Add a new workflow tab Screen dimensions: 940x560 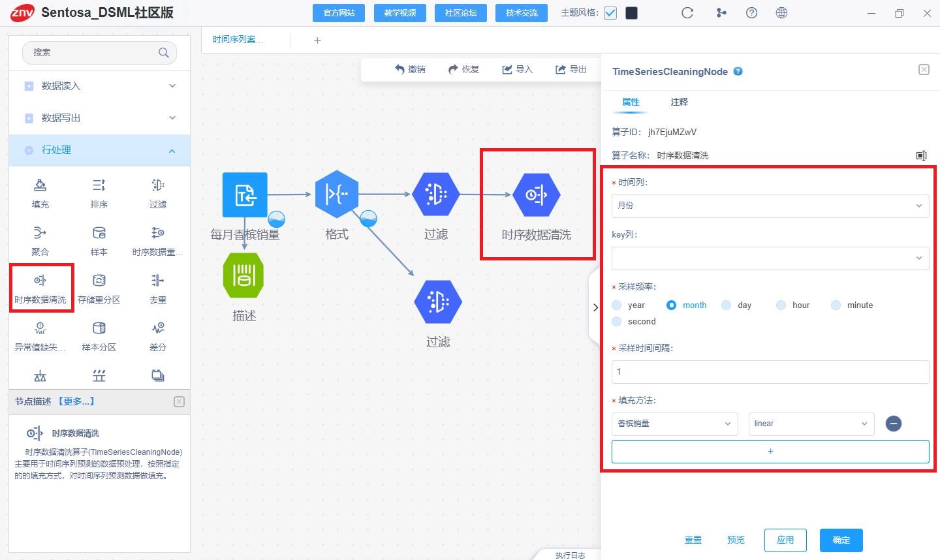coord(317,40)
